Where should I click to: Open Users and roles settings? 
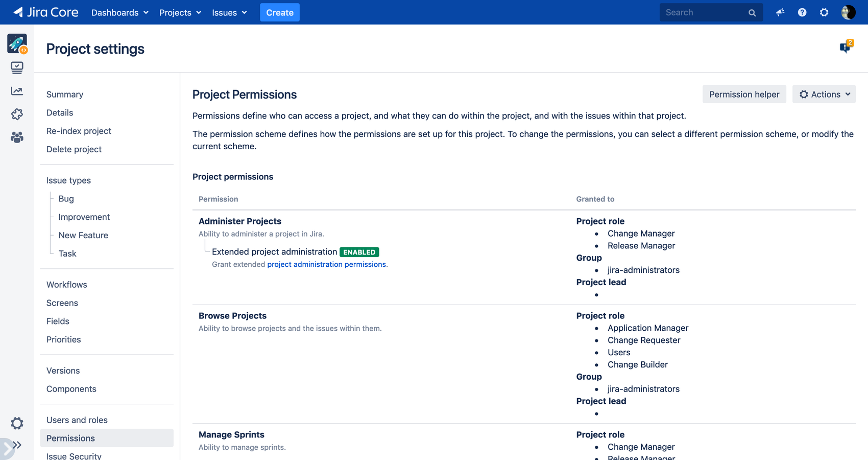click(x=77, y=420)
